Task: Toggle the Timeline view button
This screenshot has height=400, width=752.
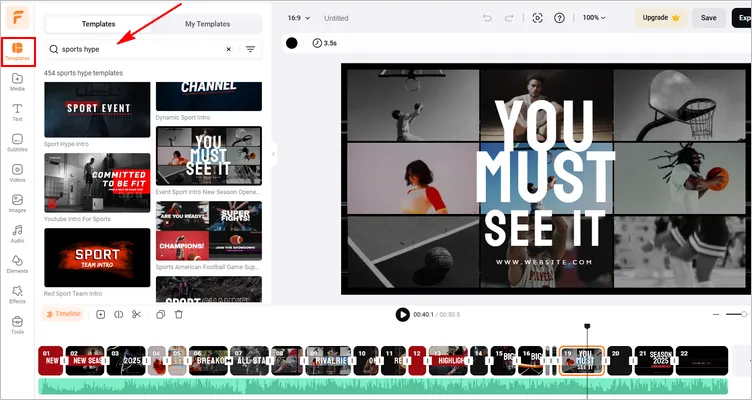Action: pos(63,314)
